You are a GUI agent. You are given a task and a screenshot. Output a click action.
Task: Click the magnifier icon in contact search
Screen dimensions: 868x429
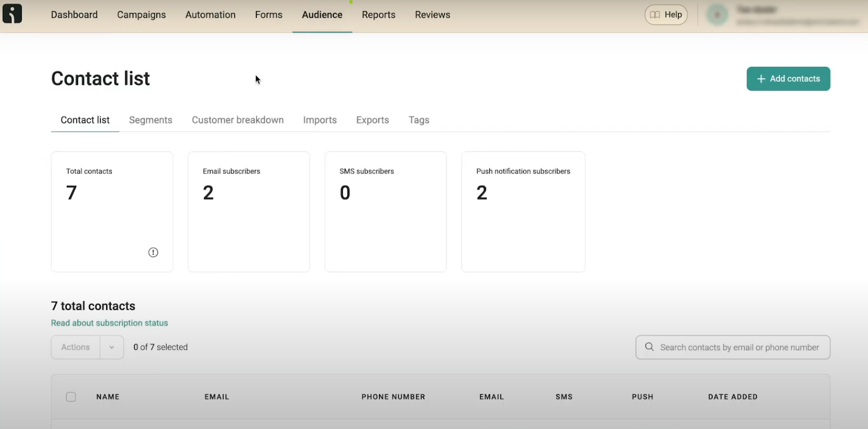click(649, 347)
